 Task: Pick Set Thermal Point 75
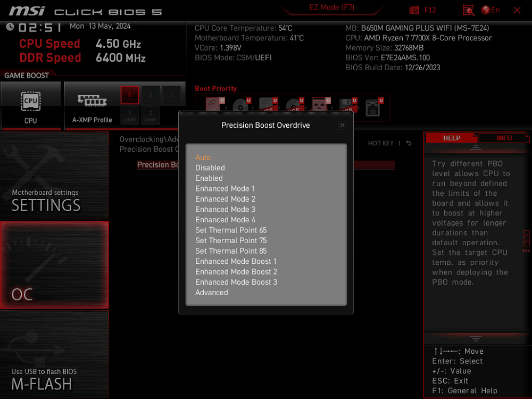click(x=231, y=240)
